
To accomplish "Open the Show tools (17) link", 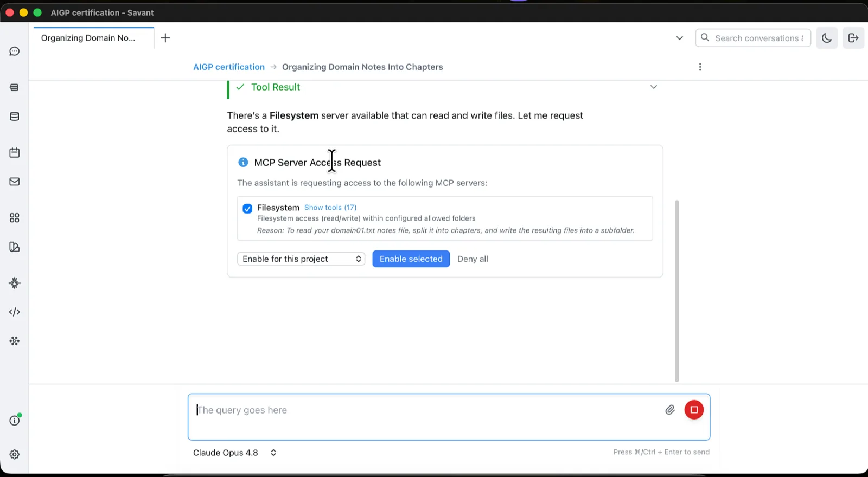I will coord(330,208).
